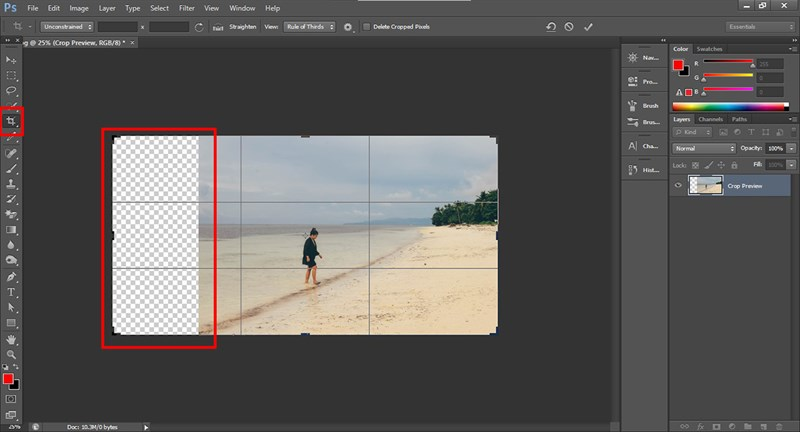Reset the crop box with the undo arrow
Image resolution: width=800 pixels, height=432 pixels.
click(x=550, y=27)
